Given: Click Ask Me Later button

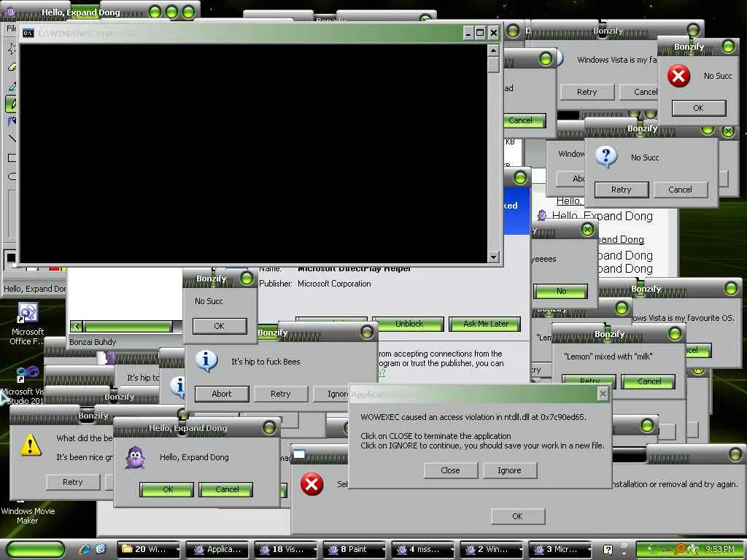Looking at the screenshot, I should click(x=485, y=324).
